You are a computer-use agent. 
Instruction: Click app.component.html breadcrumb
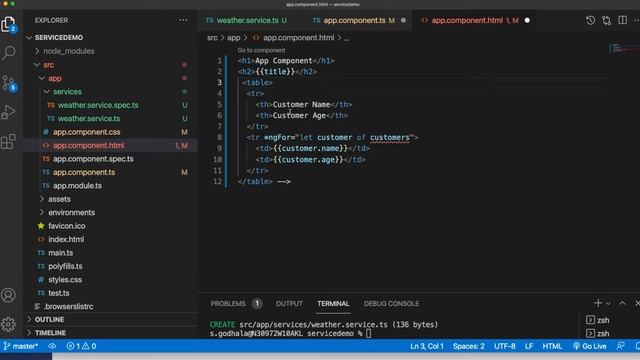(298, 38)
